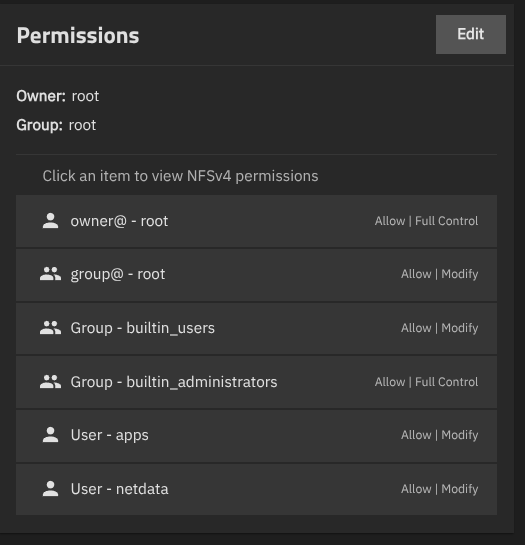Click the owner@ - root user icon

point(50,221)
